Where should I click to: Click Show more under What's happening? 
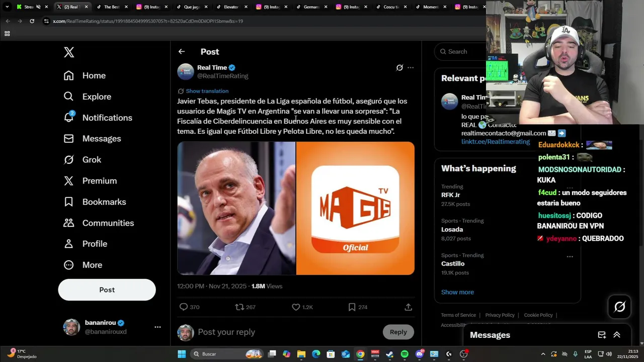[x=457, y=292]
